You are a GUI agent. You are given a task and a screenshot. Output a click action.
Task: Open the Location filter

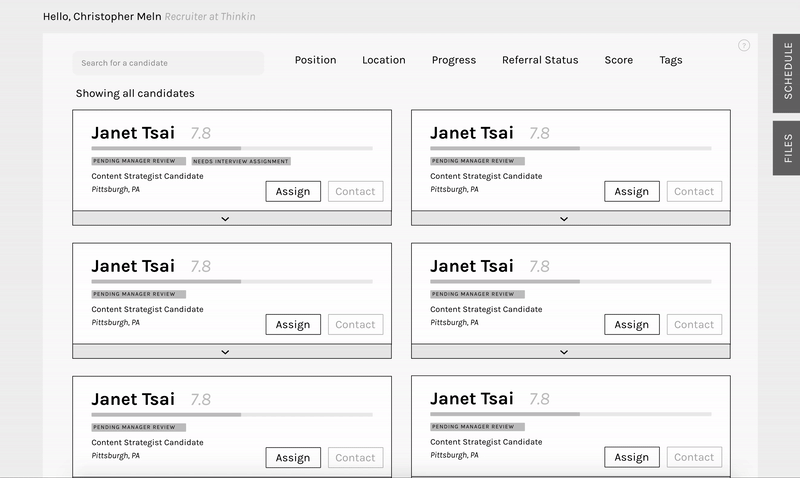pos(384,60)
